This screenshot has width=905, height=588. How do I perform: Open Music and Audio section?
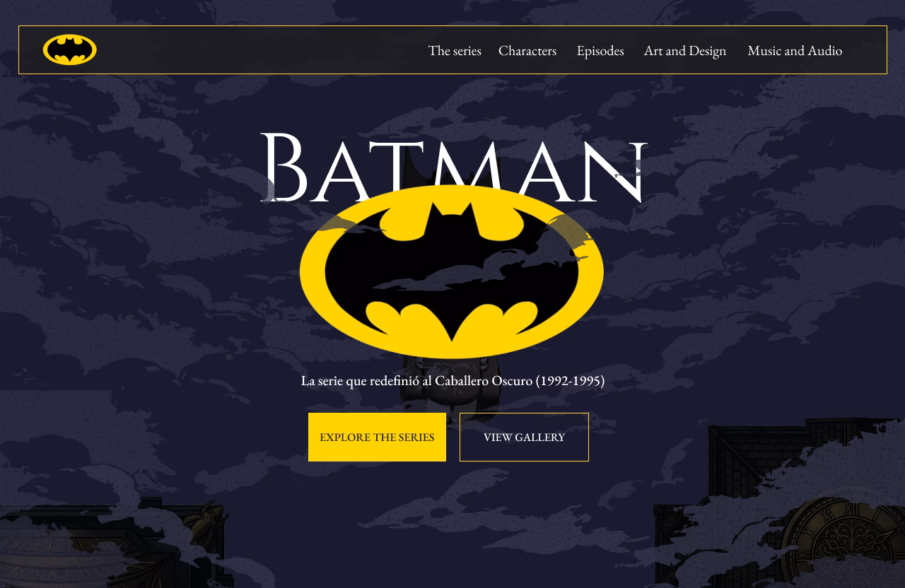coord(795,51)
